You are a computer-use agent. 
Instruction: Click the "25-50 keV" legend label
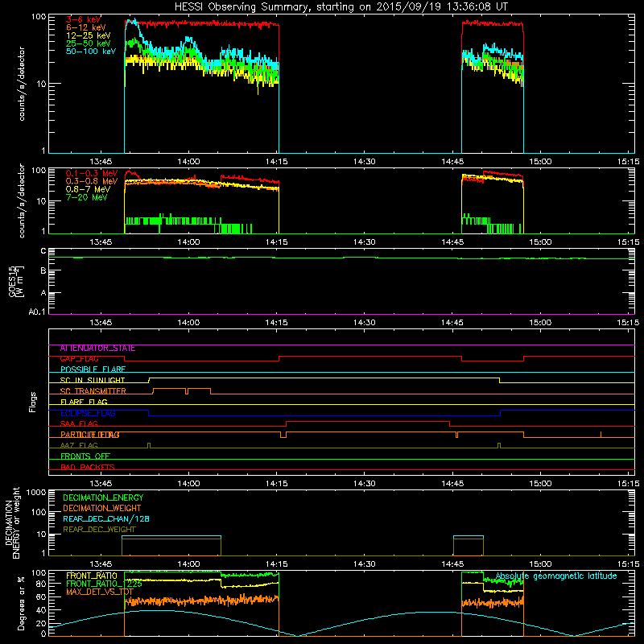coord(88,43)
